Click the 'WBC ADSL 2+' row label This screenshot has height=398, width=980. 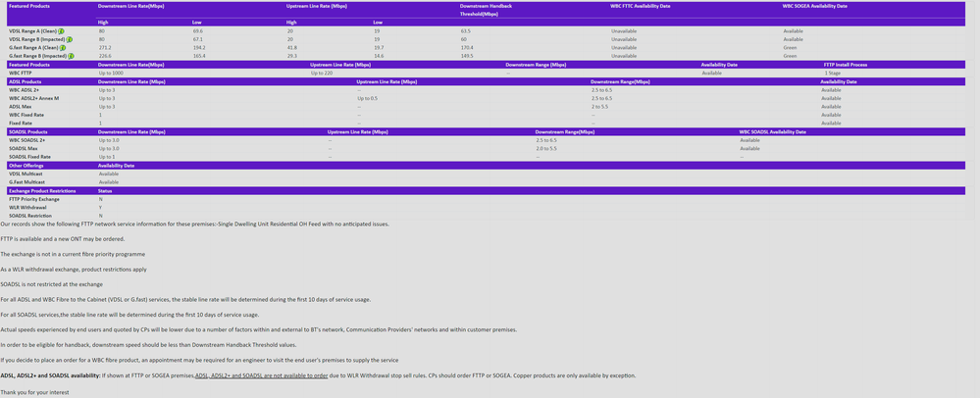tap(24, 90)
